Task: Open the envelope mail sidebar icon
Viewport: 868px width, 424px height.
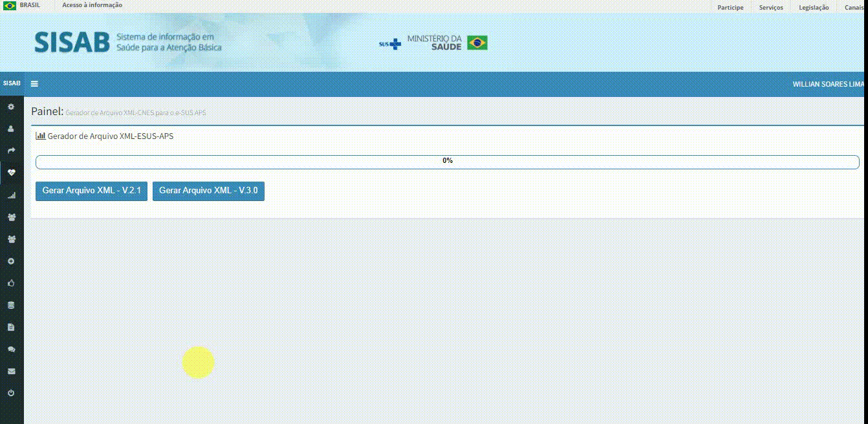Action: pyautogui.click(x=11, y=371)
